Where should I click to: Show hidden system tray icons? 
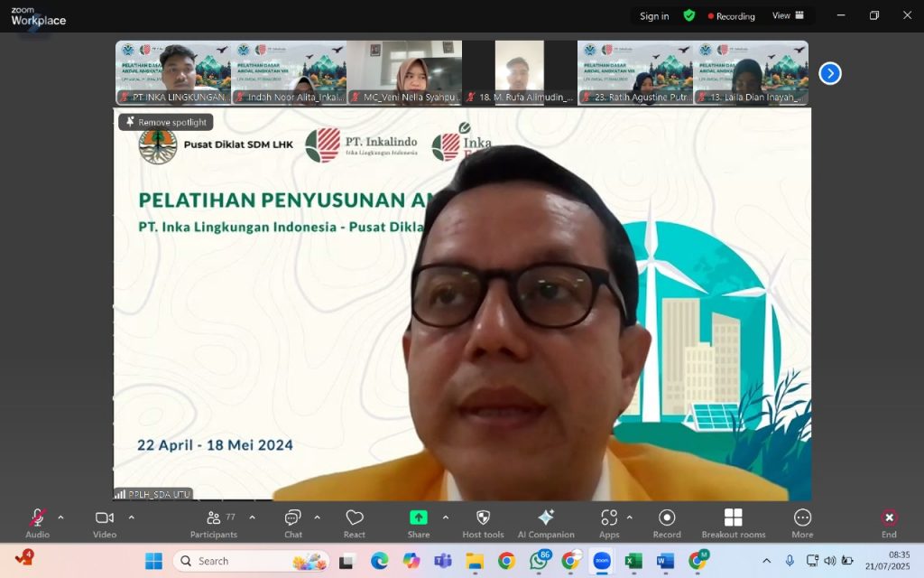[x=767, y=561]
